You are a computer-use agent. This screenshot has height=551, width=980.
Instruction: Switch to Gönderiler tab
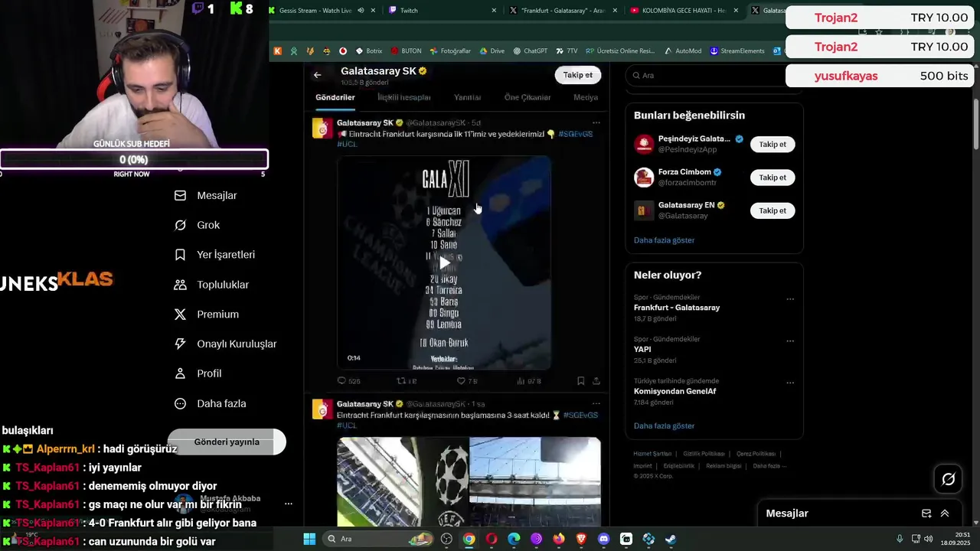pyautogui.click(x=335, y=97)
